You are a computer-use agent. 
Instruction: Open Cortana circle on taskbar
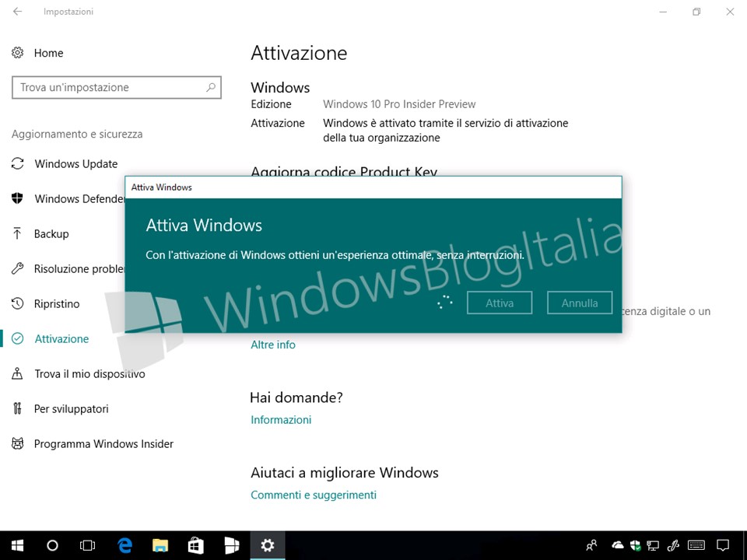click(52, 545)
